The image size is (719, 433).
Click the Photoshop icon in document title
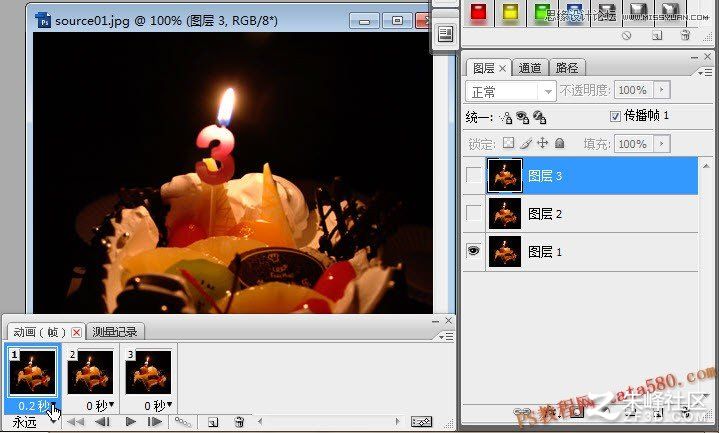pyautogui.click(x=44, y=20)
